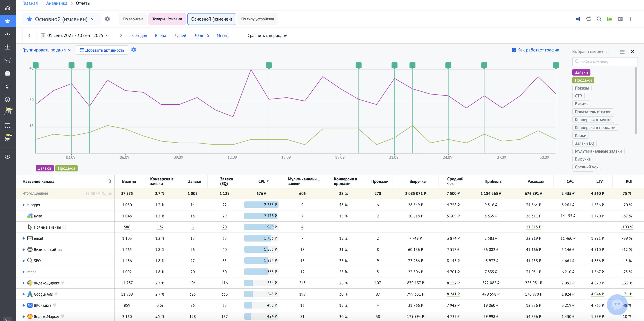Switch to По типу устройства tab
The height and width of the screenshot is (321, 644).
257,19
